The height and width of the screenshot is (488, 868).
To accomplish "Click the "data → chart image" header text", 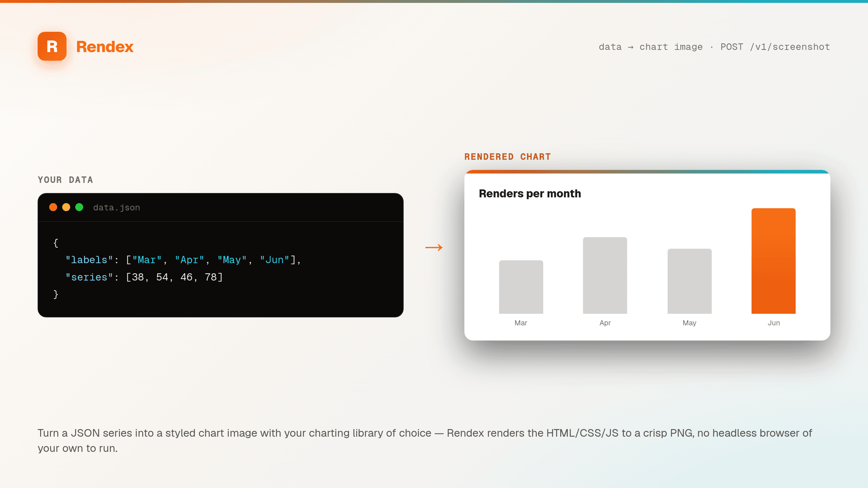I will tap(651, 47).
